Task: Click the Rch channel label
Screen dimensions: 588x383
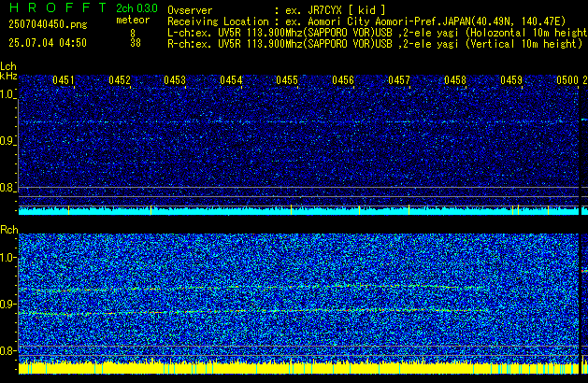Action: pyautogui.click(x=9, y=230)
